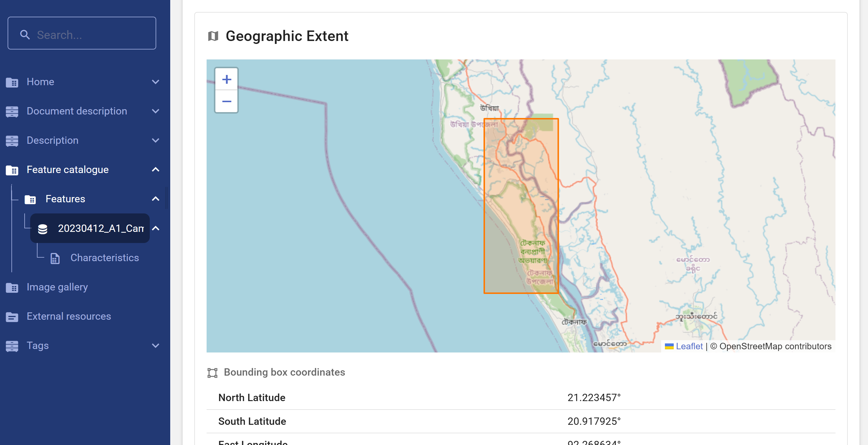
Task: Click the External resources icon
Action: pyautogui.click(x=12, y=317)
